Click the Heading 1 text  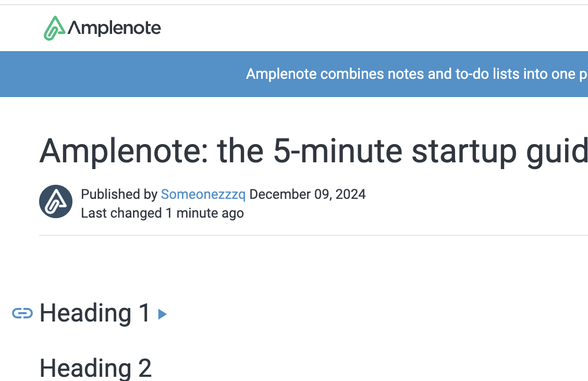click(95, 313)
